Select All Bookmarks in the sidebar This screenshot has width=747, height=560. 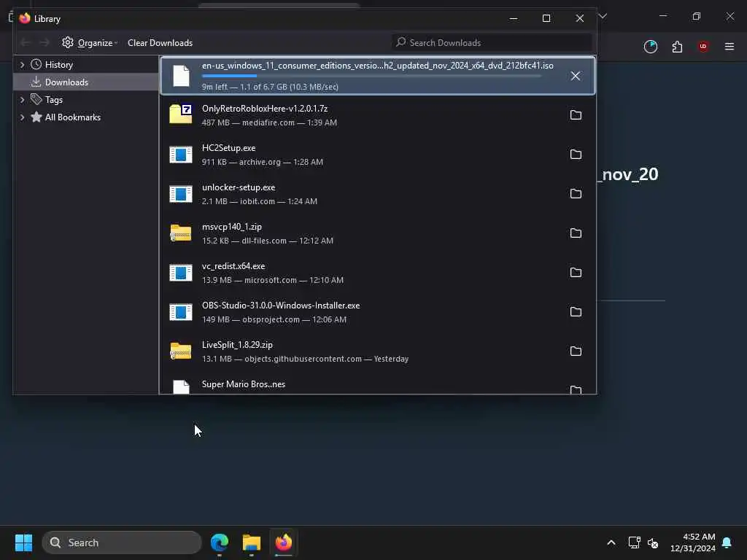click(72, 117)
